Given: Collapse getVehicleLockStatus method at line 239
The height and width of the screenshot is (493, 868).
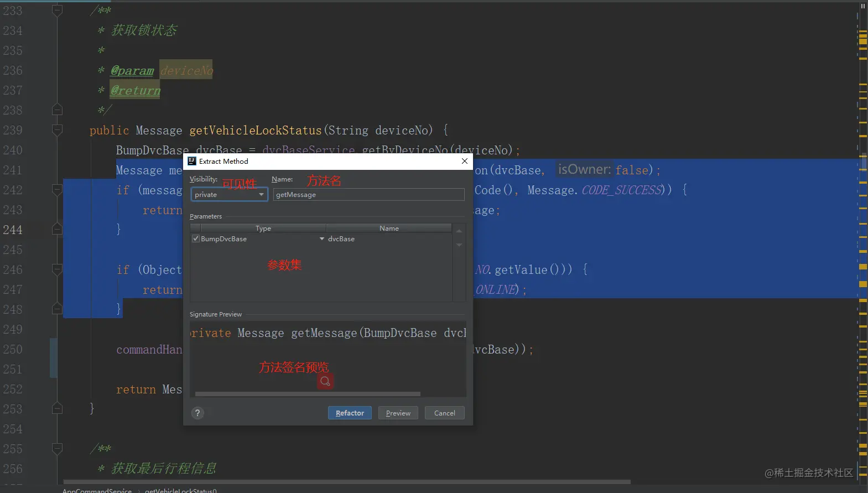Looking at the screenshot, I should tap(57, 130).
